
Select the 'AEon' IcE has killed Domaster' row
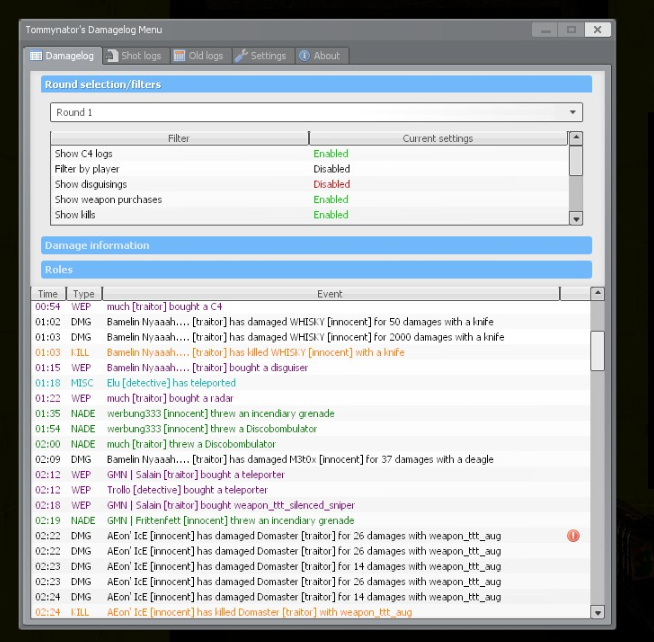[311, 612]
